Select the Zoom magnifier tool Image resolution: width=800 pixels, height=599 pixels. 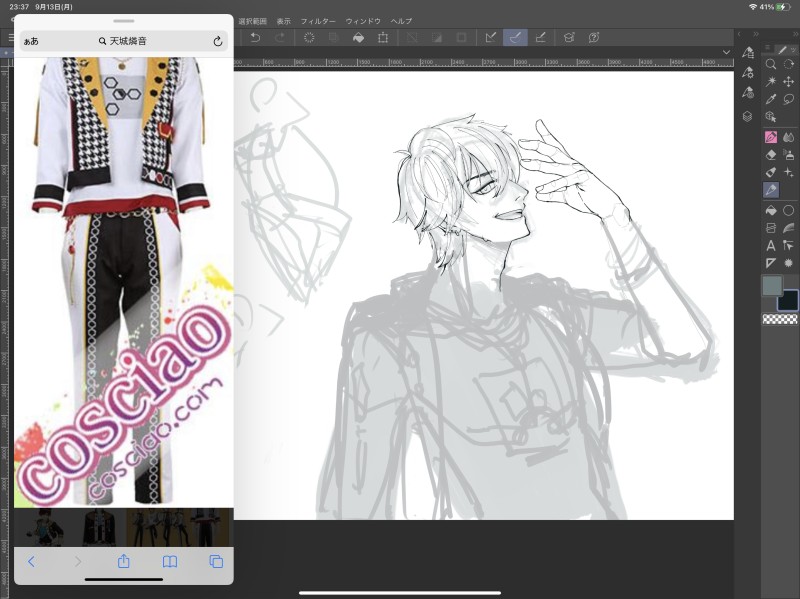(771, 64)
